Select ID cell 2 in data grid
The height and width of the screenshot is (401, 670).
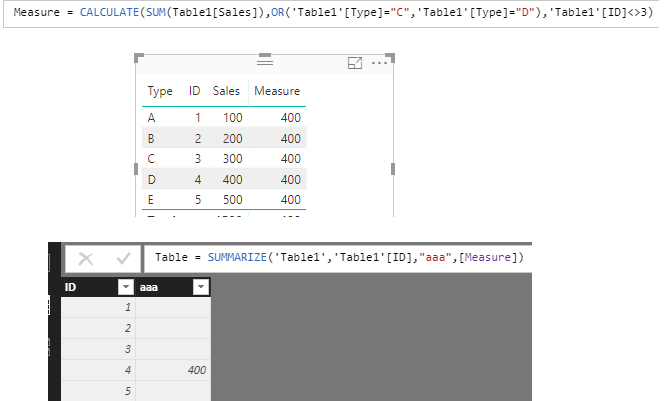coord(98,328)
